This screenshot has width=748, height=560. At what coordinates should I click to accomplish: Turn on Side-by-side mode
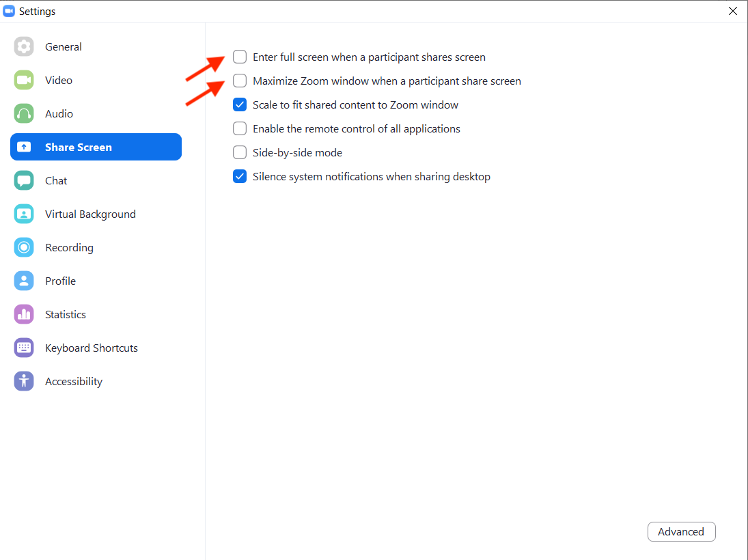pos(240,153)
